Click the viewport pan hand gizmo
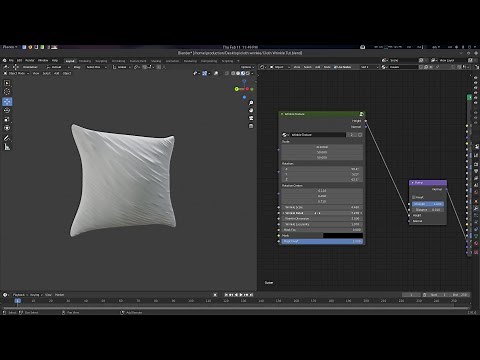Image resolution: width=480 pixels, height=360 pixels. 251,110
